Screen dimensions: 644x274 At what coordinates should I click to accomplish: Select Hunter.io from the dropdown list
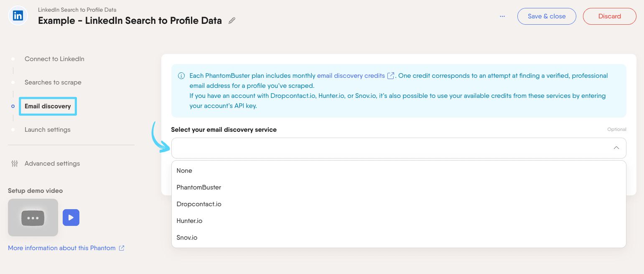tap(399, 221)
